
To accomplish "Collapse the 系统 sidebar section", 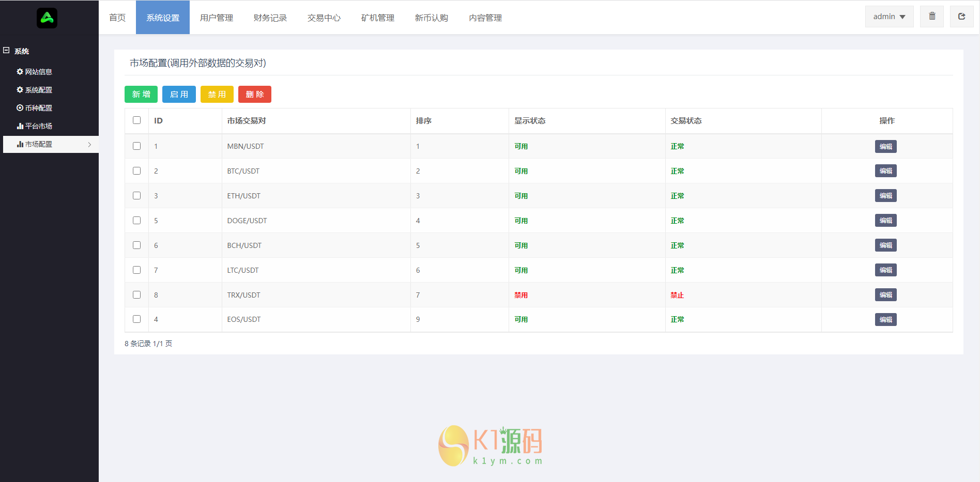I will [x=6, y=51].
